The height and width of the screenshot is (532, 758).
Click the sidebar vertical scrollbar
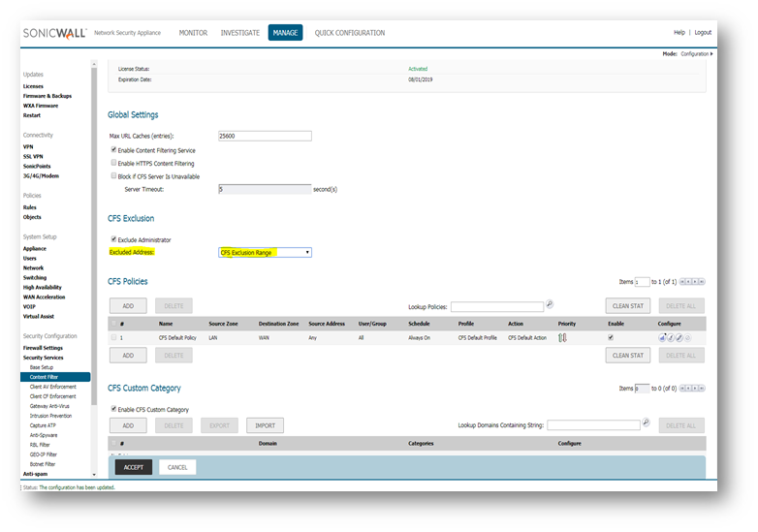click(x=94, y=236)
